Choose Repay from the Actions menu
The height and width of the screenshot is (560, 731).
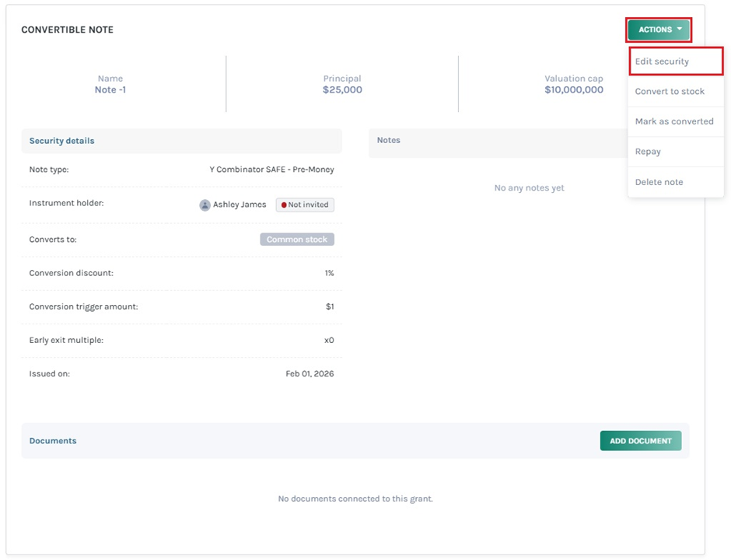[x=648, y=152]
